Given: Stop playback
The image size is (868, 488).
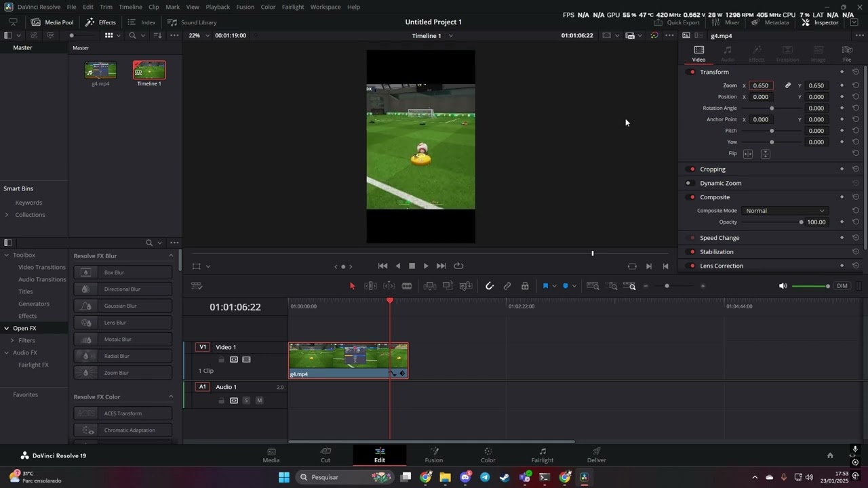Looking at the screenshot, I should pos(412,266).
